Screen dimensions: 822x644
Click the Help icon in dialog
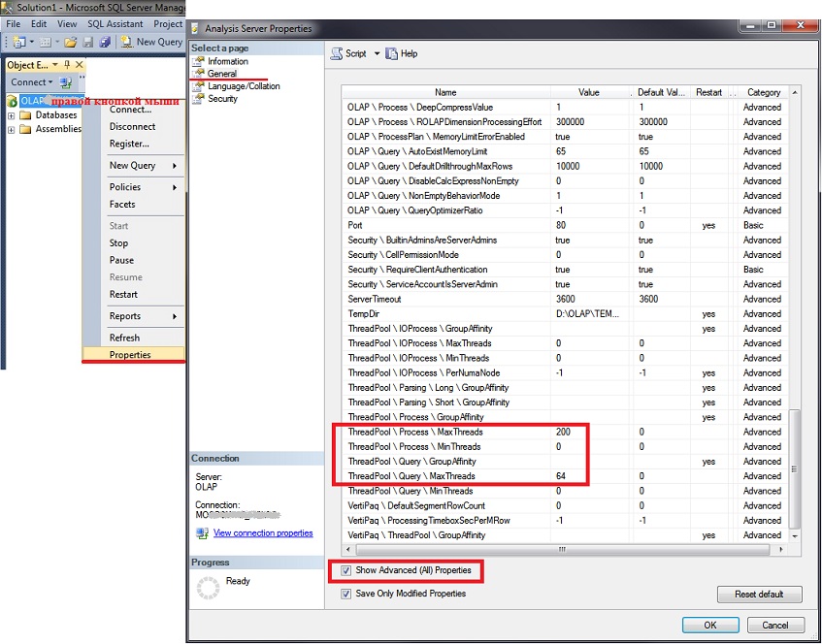click(x=392, y=53)
